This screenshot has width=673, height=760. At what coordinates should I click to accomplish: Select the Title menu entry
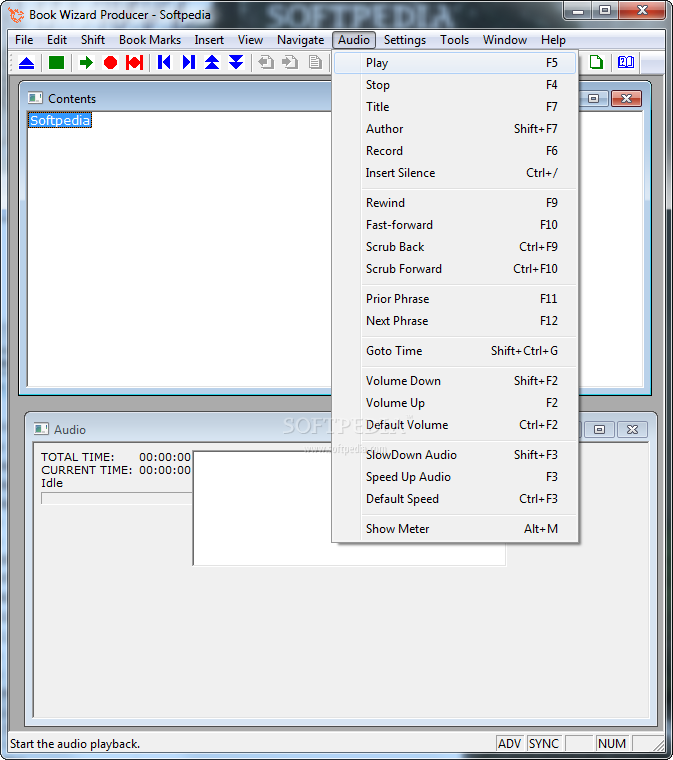coord(455,107)
